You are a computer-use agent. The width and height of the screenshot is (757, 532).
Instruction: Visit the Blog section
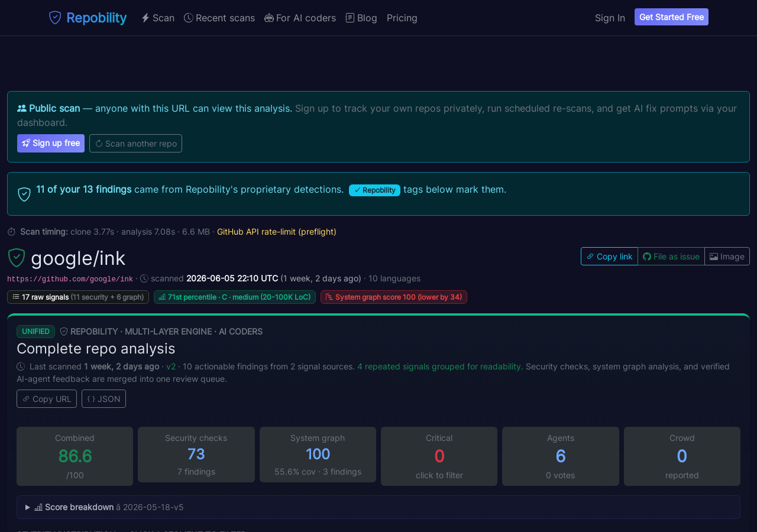(361, 18)
